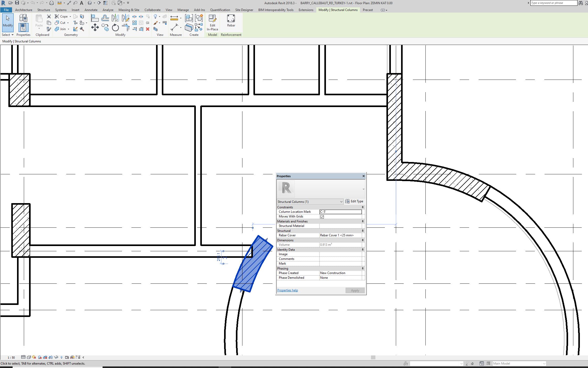This screenshot has height=368, width=588.
Task: Click the Visual Style box icon
Action: 29,357
